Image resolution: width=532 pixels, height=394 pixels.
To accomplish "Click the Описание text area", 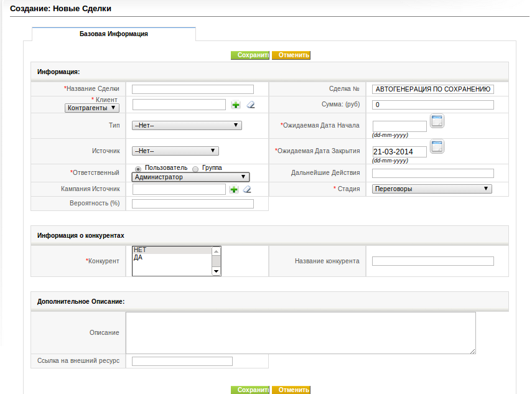I will [301, 333].
